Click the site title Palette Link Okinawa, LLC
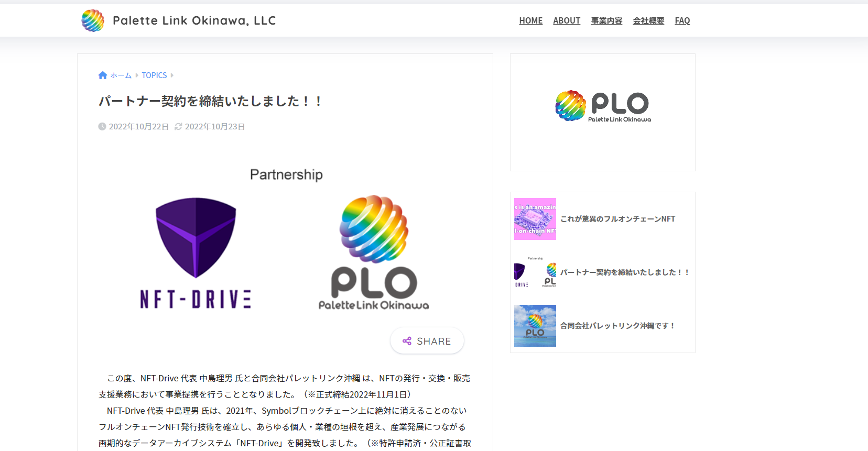 click(194, 20)
